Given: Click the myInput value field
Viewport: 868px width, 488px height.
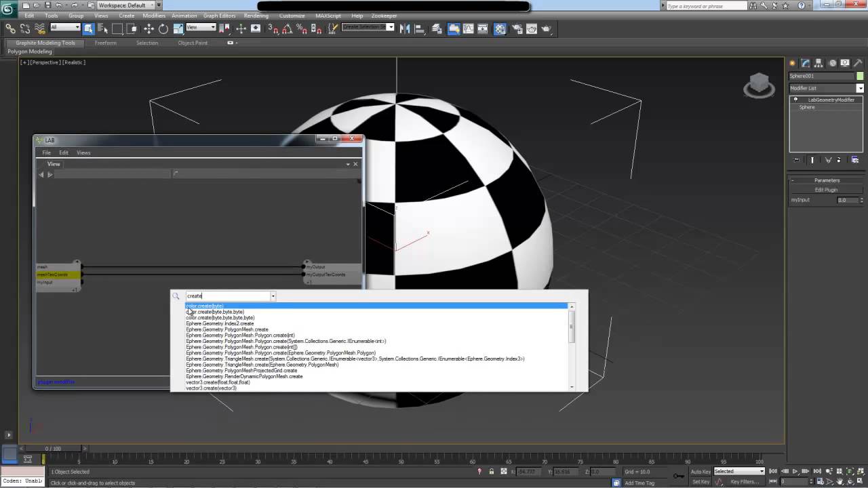Looking at the screenshot, I should click(x=848, y=200).
